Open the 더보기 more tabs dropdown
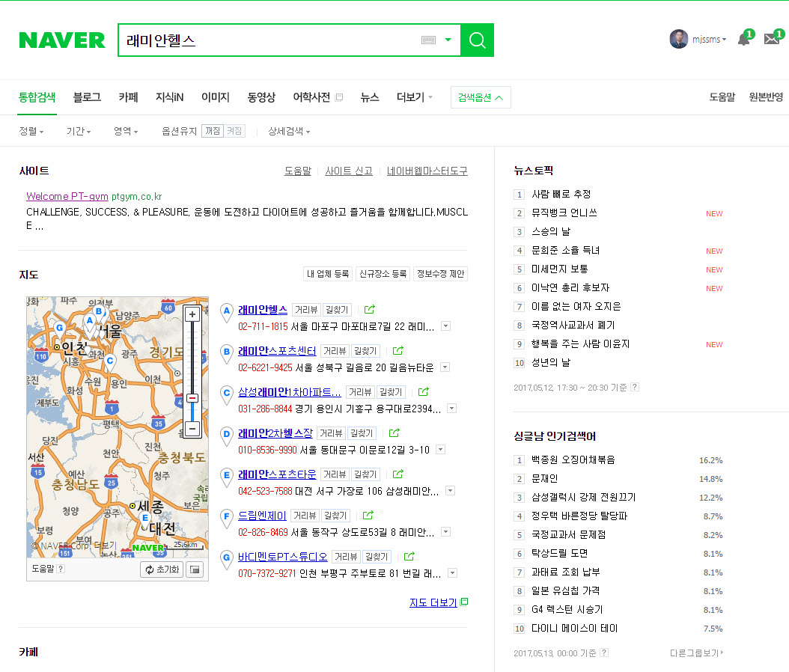The width and height of the screenshot is (789, 672). [x=415, y=97]
